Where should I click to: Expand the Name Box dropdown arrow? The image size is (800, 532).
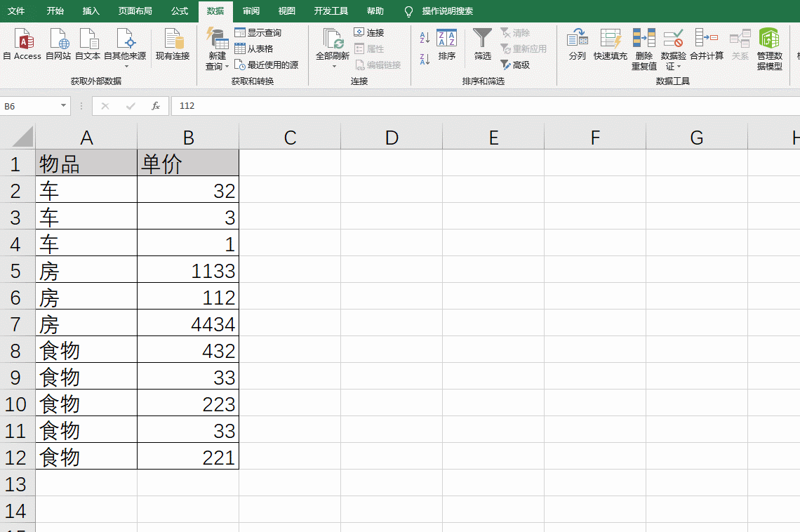pyautogui.click(x=63, y=105)
